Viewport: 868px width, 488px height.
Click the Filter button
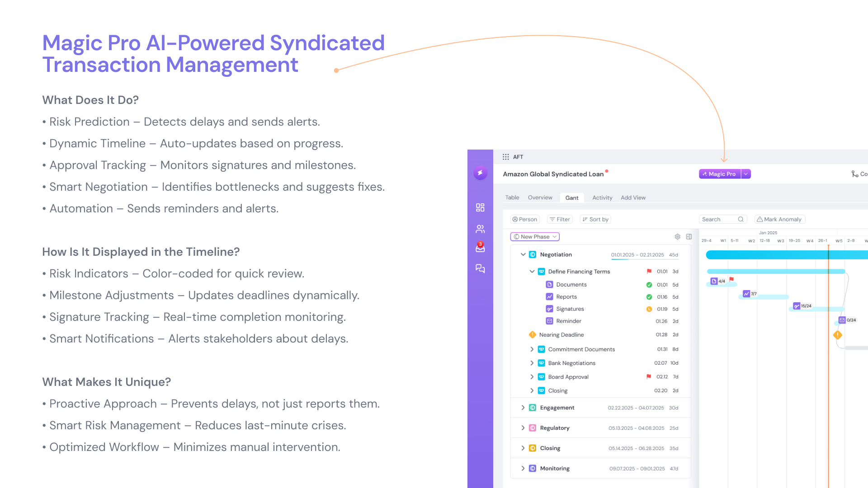[x=560, y=219]
